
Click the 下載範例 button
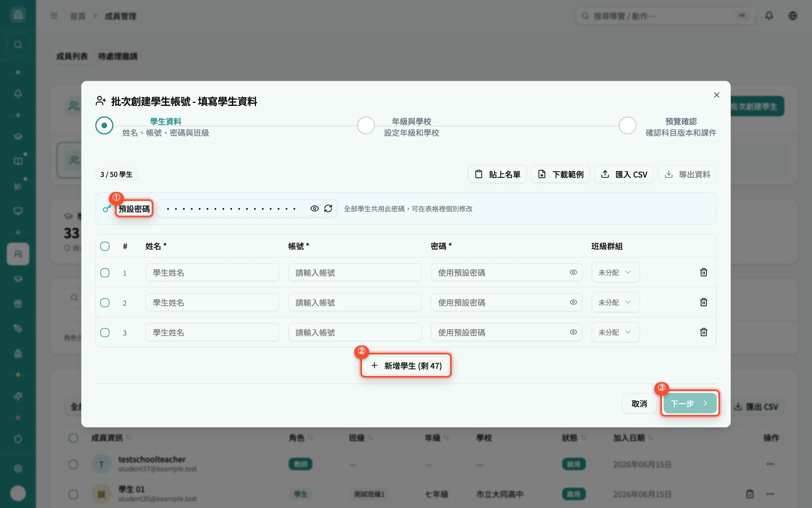pyautogui.click(x=560, y=174)
